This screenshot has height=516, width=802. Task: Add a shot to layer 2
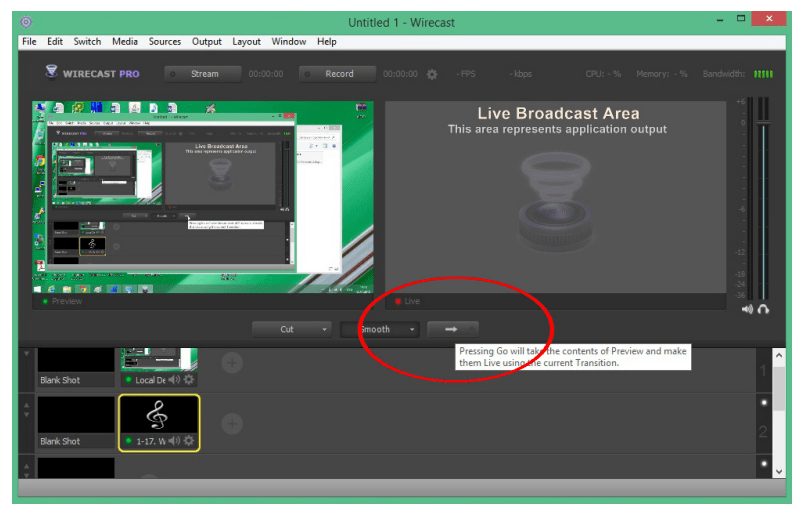coord(232,424)
